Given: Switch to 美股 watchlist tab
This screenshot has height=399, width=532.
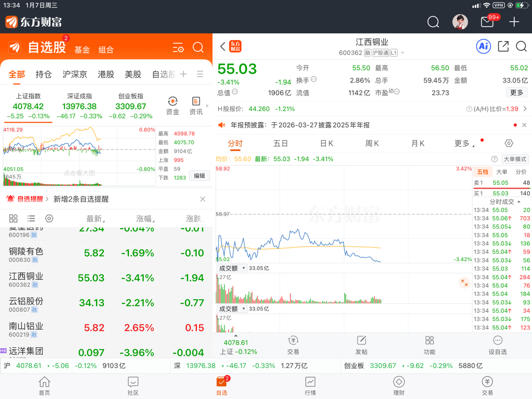Looking at the screenshot, I should (x=133, y=74).
